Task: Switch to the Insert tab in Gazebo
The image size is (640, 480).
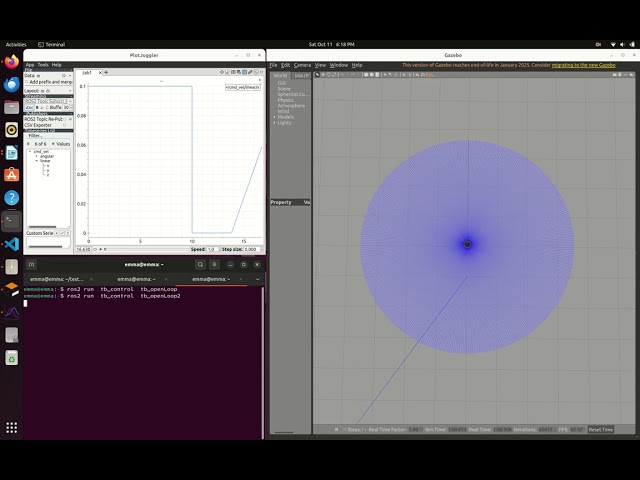Action: point(302,76)
